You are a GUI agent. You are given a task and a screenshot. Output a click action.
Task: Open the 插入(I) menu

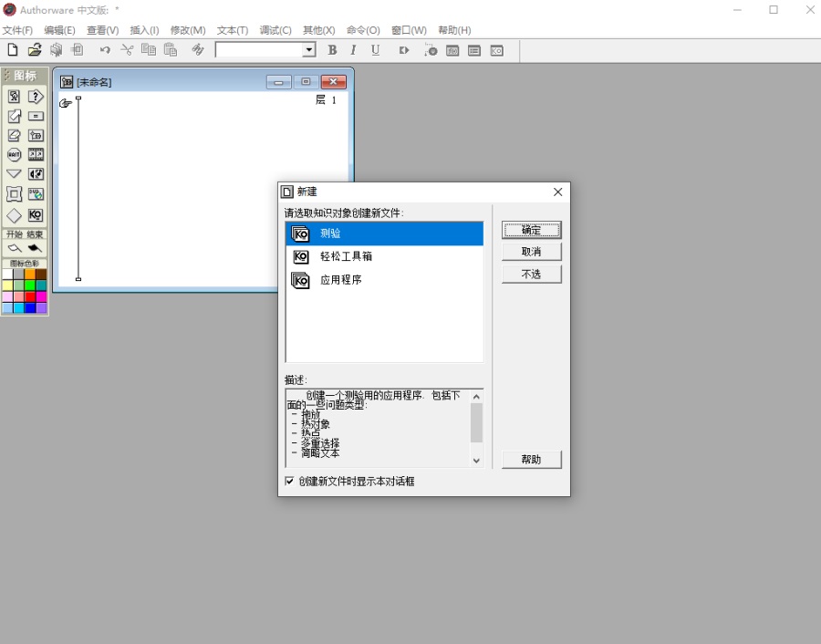click(144, 30)
